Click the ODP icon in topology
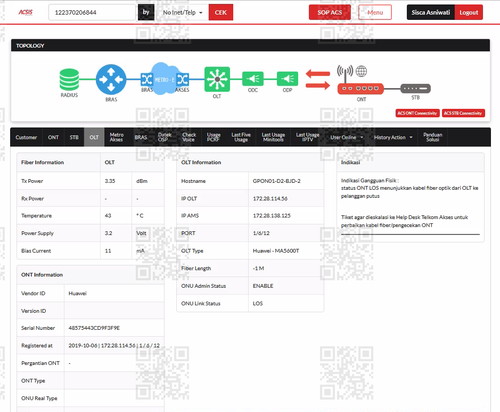The image size is (500, 412). 287,79
